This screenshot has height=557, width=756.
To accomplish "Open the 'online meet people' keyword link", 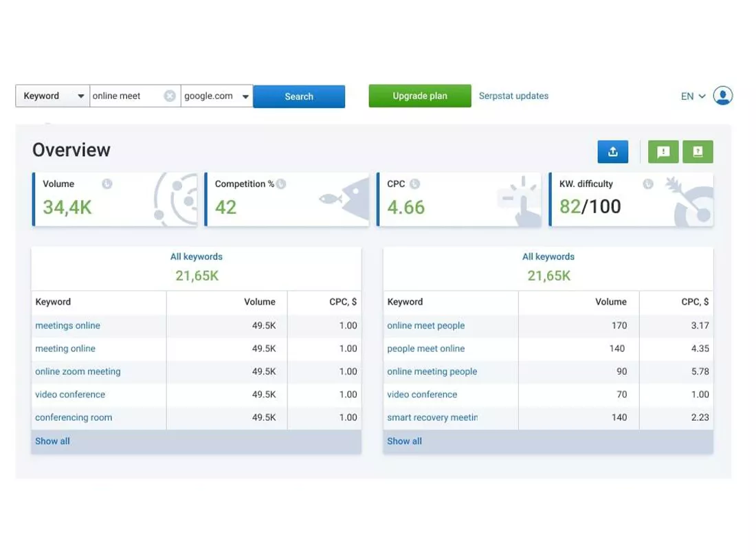I will point(425,325).
